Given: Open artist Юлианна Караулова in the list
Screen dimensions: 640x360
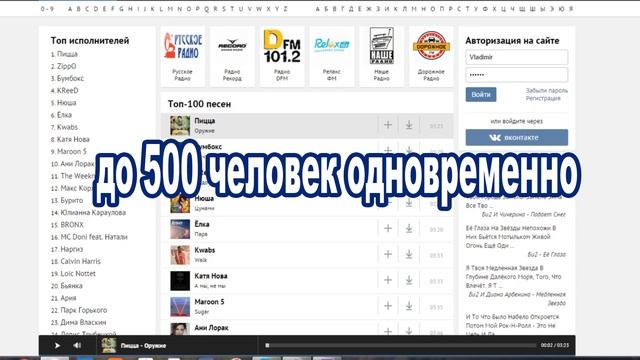Looking at the screenshot, I should pos(93,213).
